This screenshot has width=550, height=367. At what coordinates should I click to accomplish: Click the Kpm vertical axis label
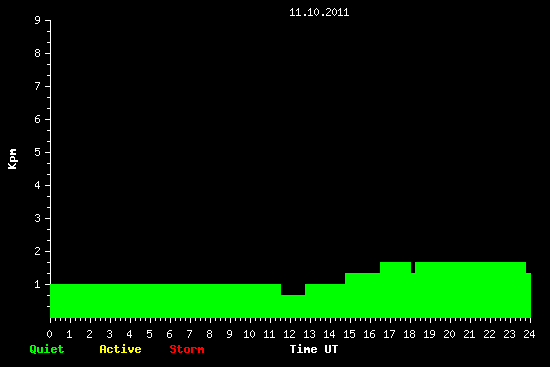pyautogui.click(x=12, y=159)
